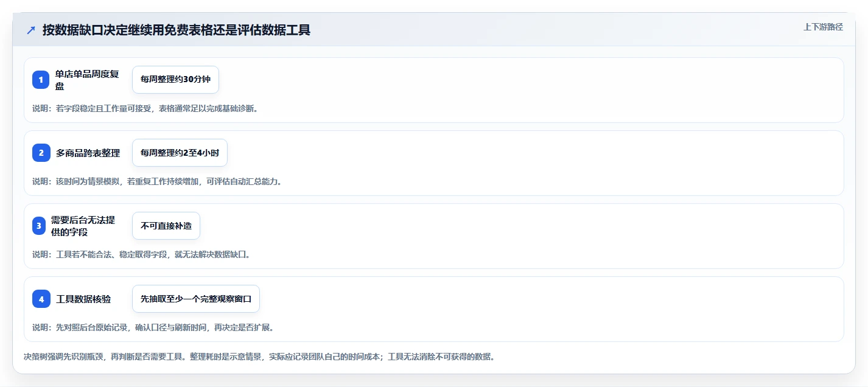Click the 每周整理约30分钟 pill
Viewport: 868px width, 387px height.
[175, 80]
